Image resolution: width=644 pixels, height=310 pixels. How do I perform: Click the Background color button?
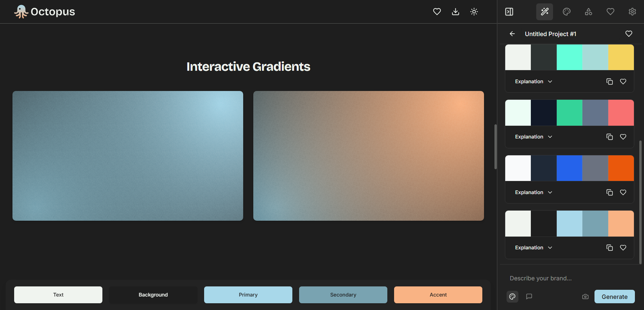(x=153, y=295)
